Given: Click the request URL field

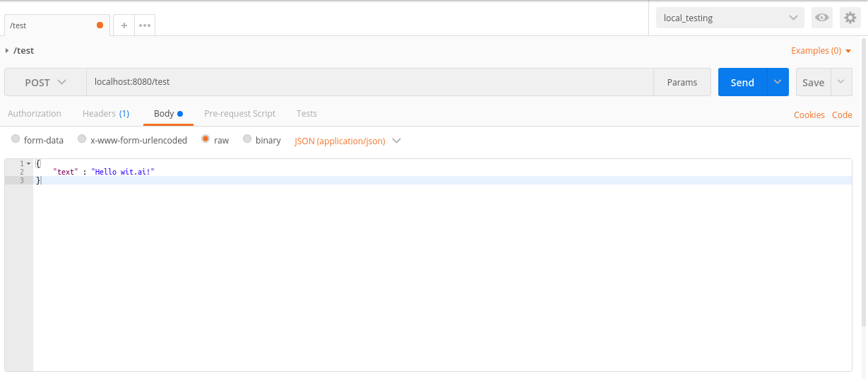Looking at the screenshot, I should click(x=370, y=82).
